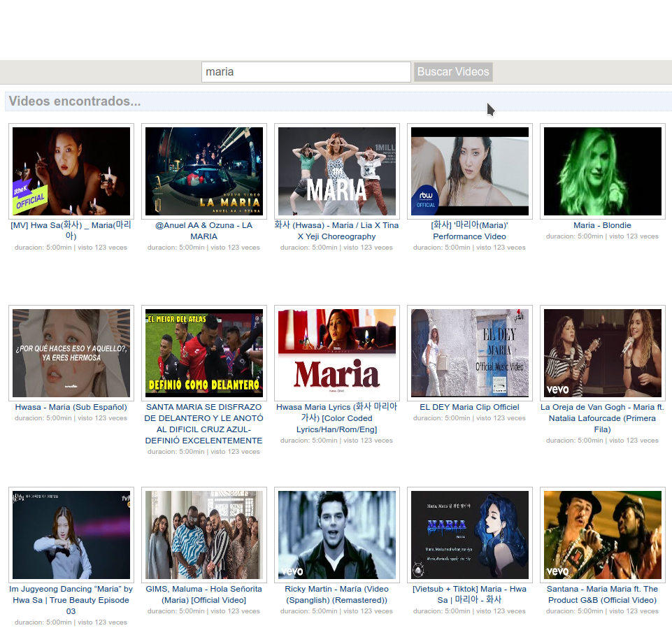Click 'Santana - Maria Maria ft. The Product G&B' link
Image resolution: width=672 pixels, height=635 pixels.
tap(603, 594)
